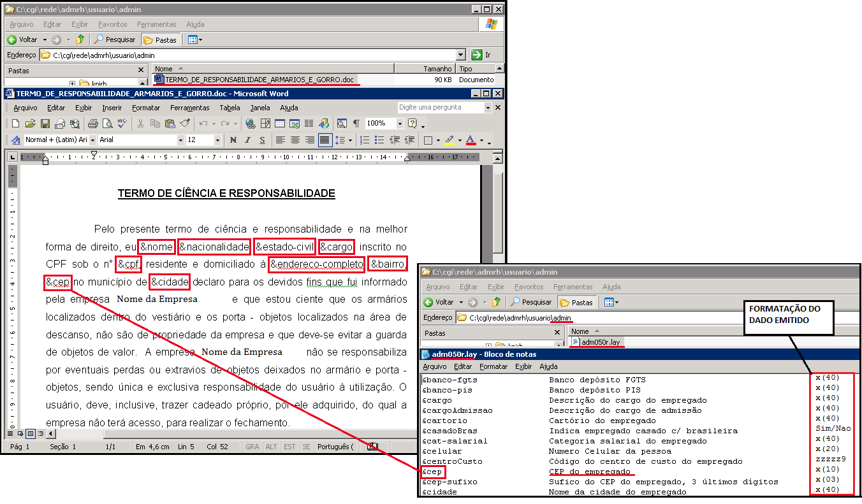Apply the red font color button

(471, 140)
